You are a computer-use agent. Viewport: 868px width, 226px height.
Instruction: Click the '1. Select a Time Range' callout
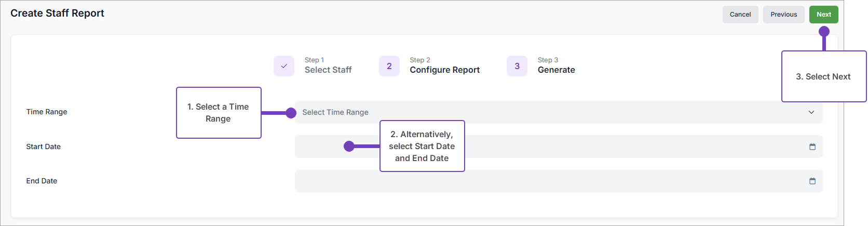(219, 113)
